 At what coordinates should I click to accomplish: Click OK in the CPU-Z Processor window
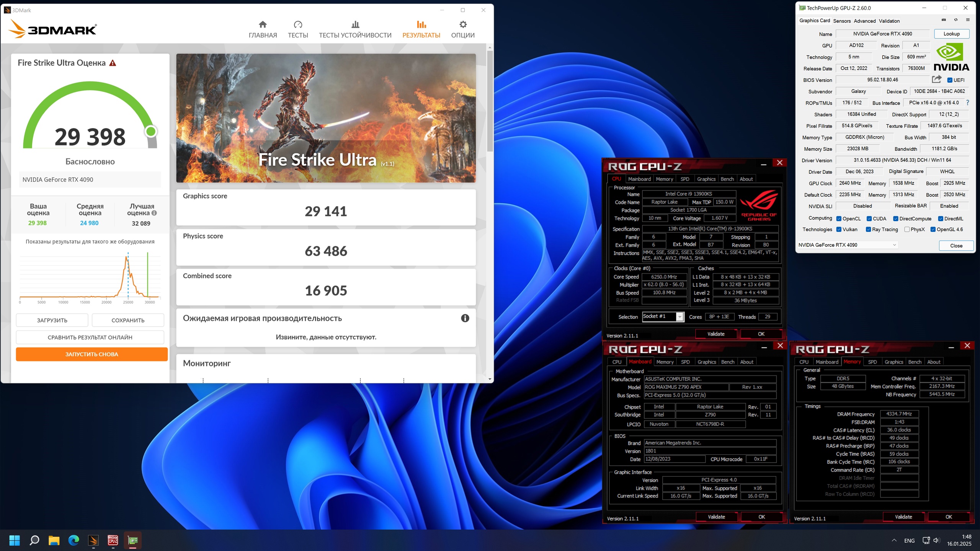pyautogui.click(x=761, y=334)
